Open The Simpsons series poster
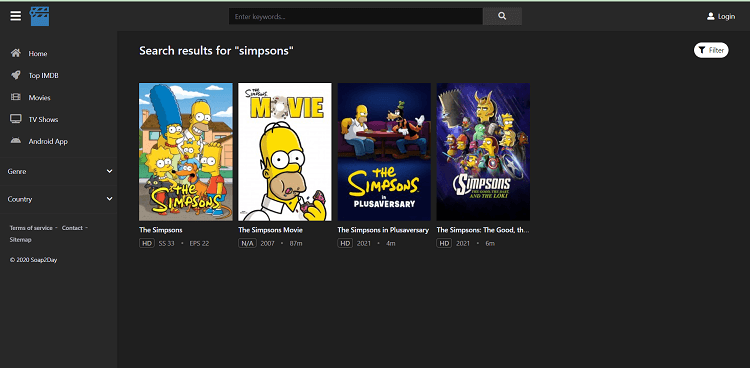This screenshot has width=750, height=368. pyautogui.click(x=186, y=152)
